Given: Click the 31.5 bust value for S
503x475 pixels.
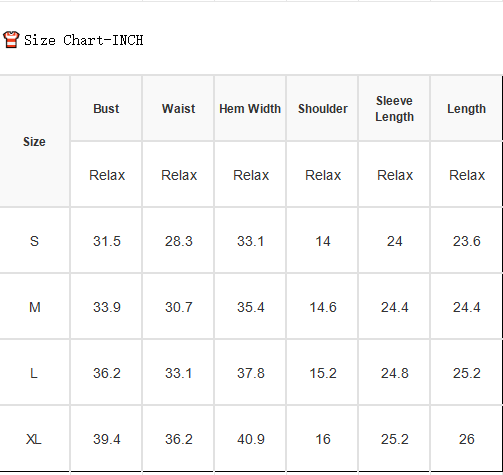Looking at the screenshot, I should (x=107, y=241).
